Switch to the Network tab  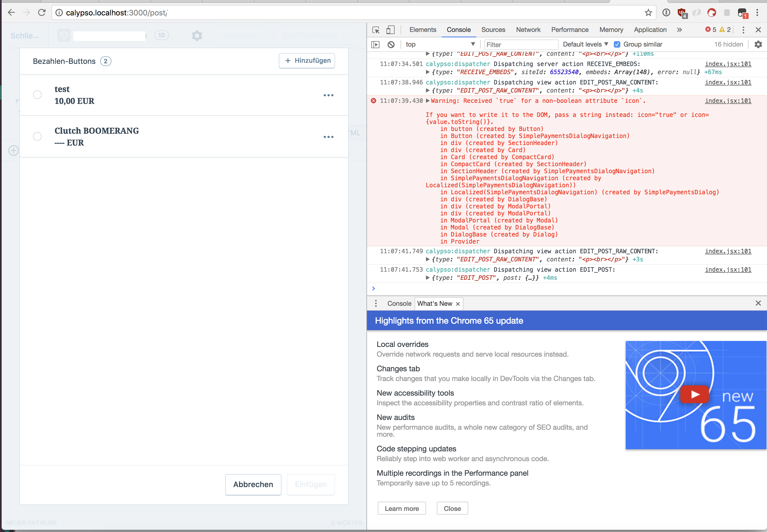coord(528,30)
